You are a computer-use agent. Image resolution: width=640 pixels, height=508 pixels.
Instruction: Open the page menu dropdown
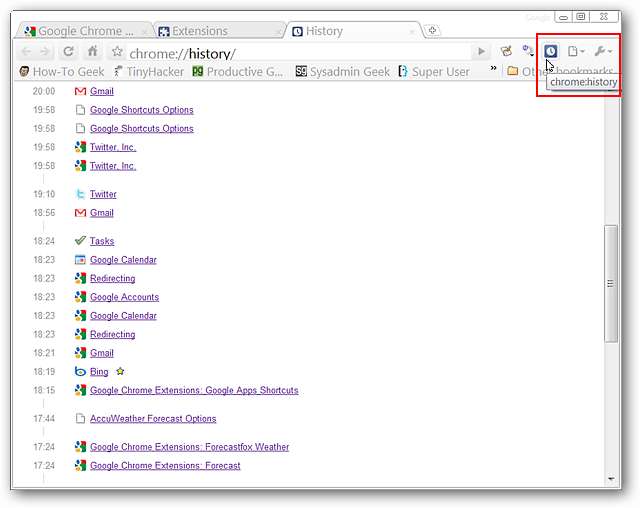[x=576, y=51]
